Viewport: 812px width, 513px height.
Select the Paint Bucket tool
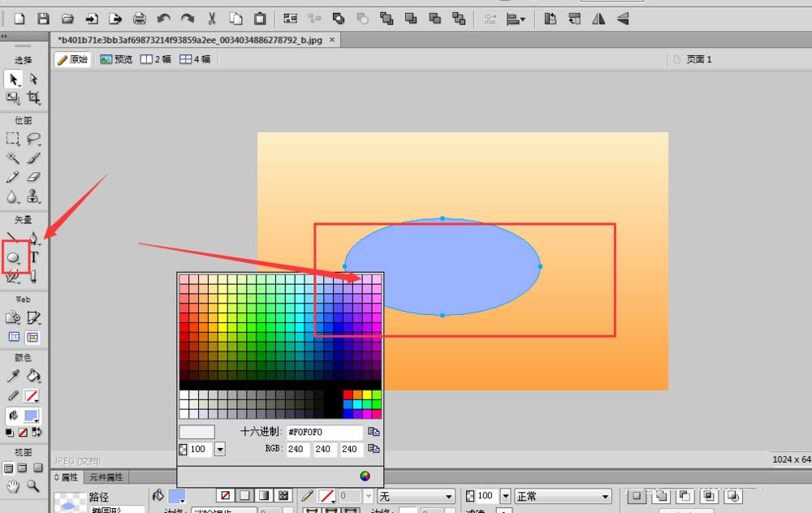(x=33, y=376)
